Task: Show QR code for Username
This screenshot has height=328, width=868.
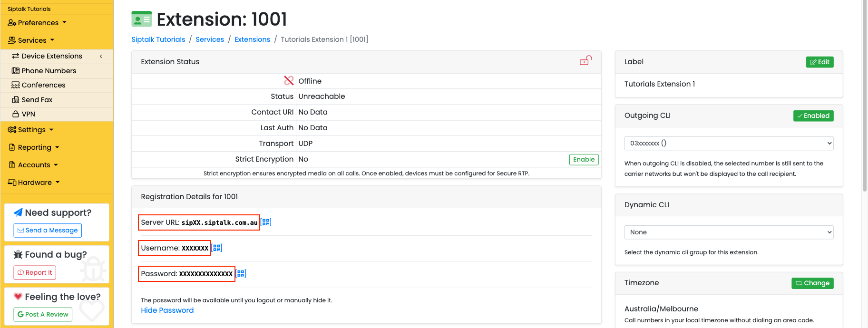Action: tap(217, 248)
